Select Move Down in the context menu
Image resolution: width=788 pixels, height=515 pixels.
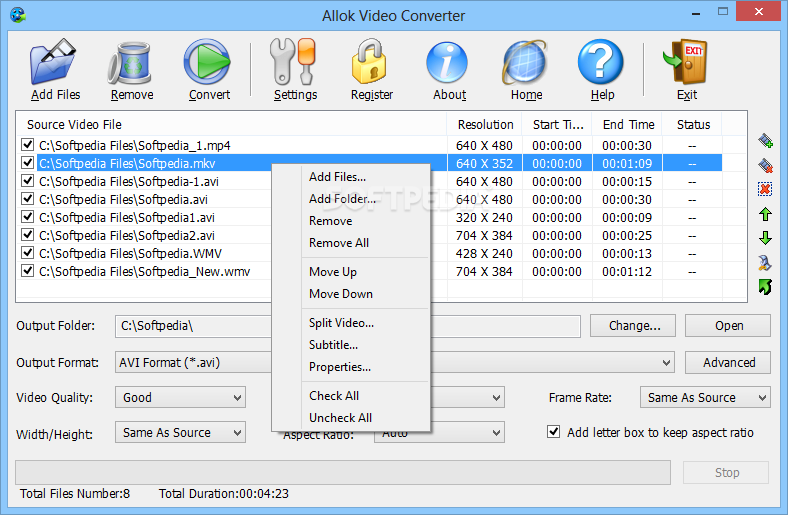pyautogui.click(x=341, y=294)
